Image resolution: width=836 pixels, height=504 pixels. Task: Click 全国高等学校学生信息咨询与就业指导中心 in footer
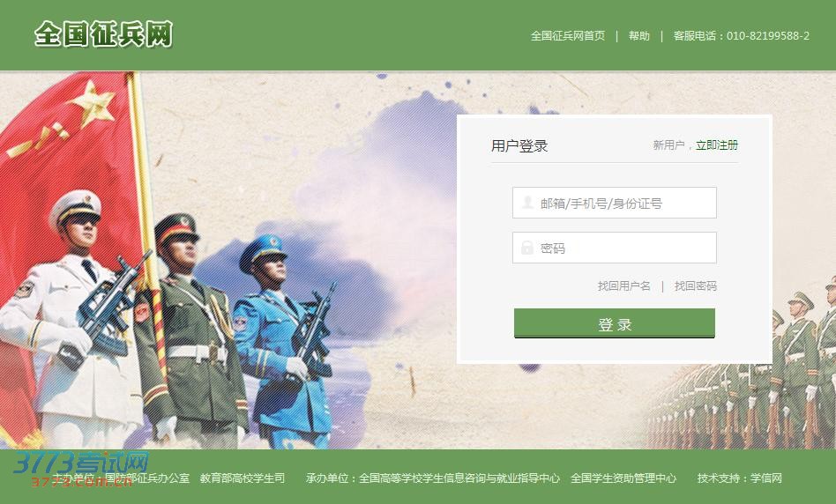[x=459, y=478]
